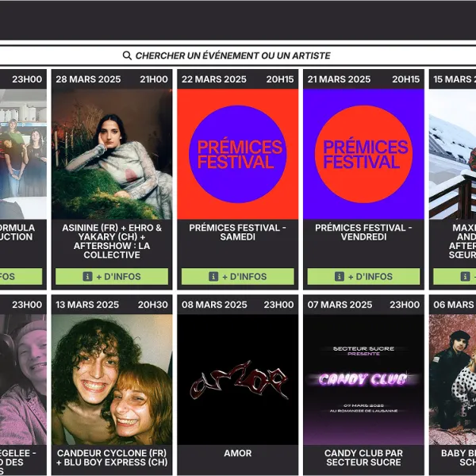Click 23H00 time on 08 Mars card

coord(278,305)
